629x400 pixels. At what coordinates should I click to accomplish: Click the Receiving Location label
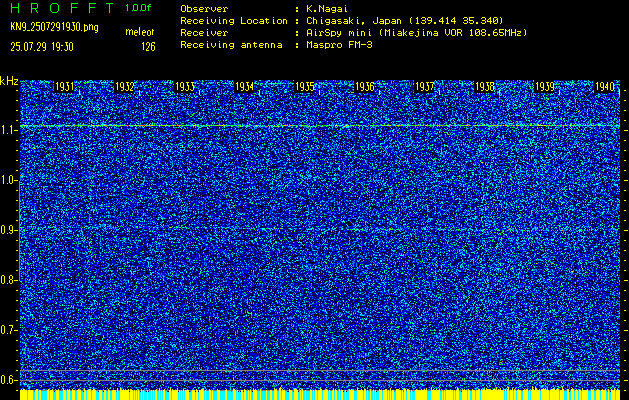coord(234,20)
